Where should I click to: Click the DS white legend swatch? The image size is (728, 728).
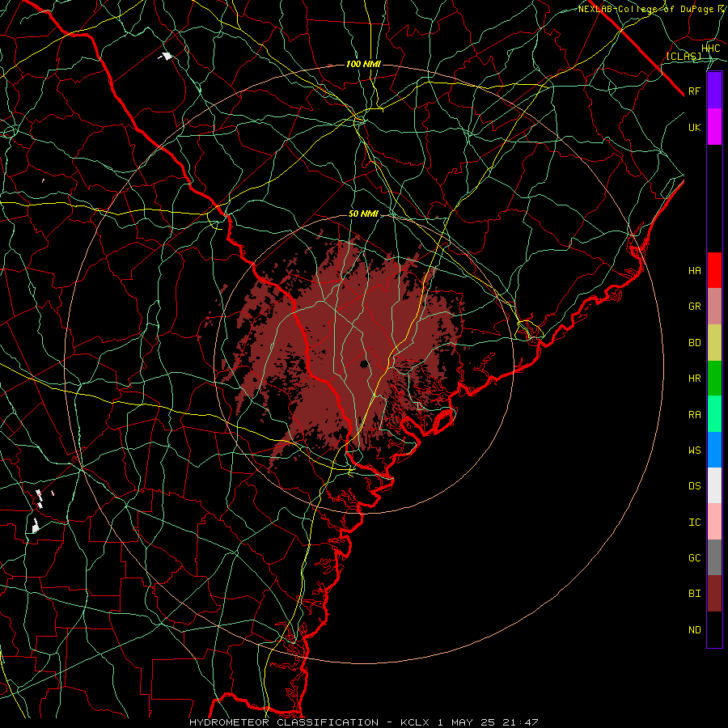coord(714,485)
